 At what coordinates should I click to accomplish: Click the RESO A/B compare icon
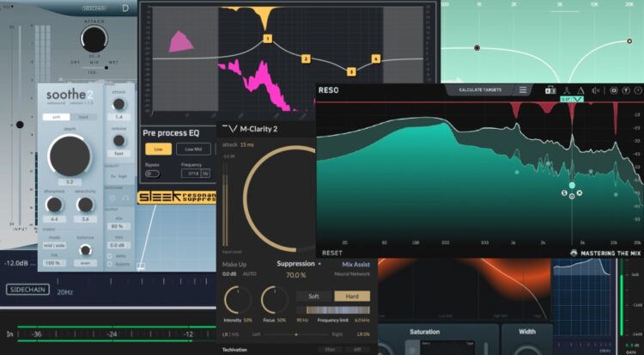(x=550, y=89)
